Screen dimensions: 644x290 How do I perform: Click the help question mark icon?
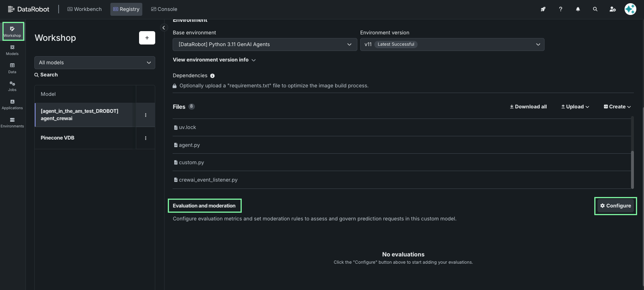[x=560, y=9]
